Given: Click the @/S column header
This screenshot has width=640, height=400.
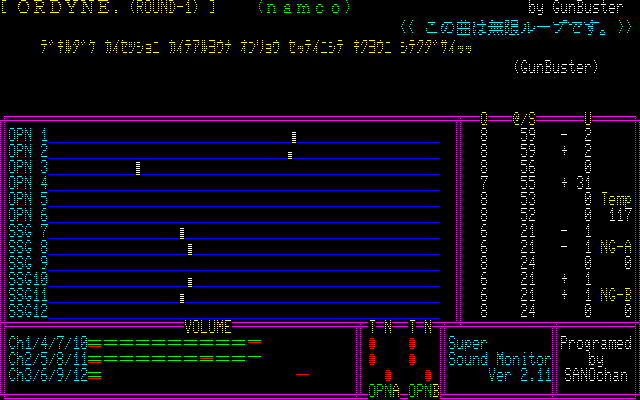Looking at the screenshot, I should [x=524, y=119].
